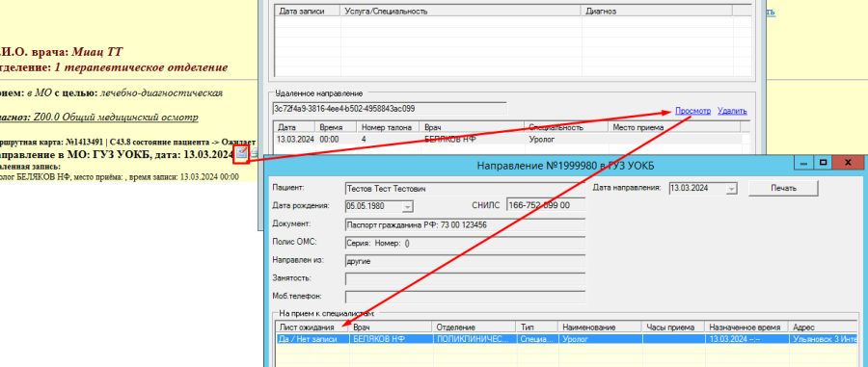Open the Дата рождения date dropdown
This screenshot has height=367, width=868.
pyautogui.click(x=407, y=206)
